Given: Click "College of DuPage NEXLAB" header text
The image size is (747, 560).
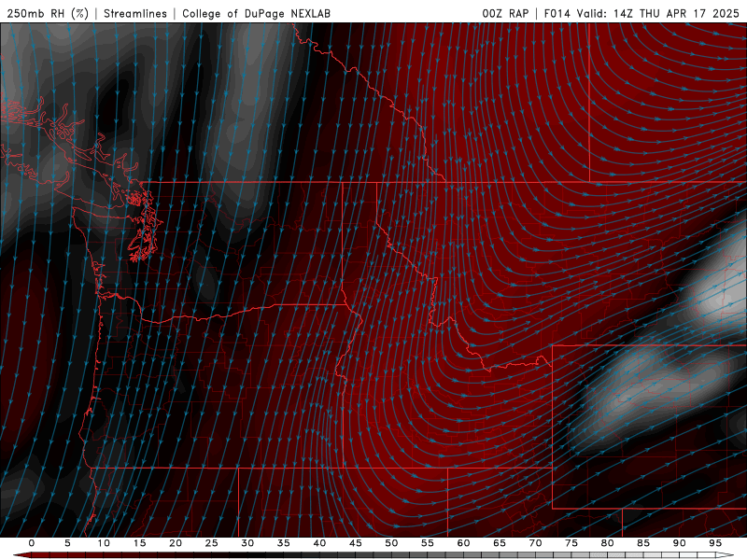Looking at the screenshot, I should coord(256,13).
